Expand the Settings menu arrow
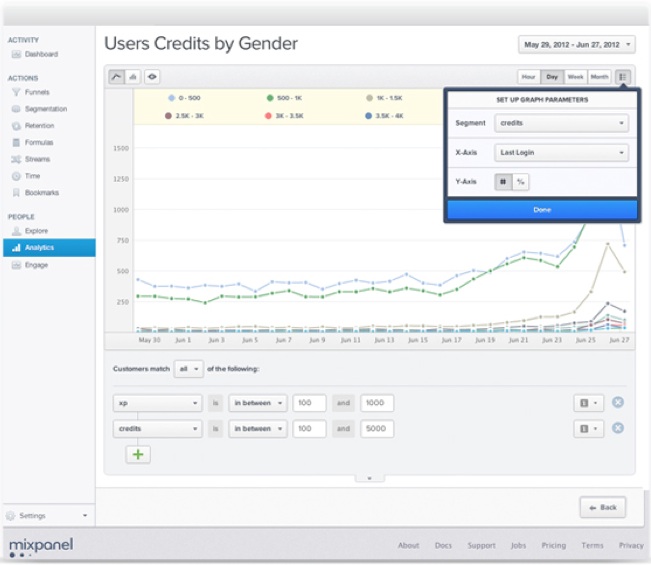 pos(85,516)
